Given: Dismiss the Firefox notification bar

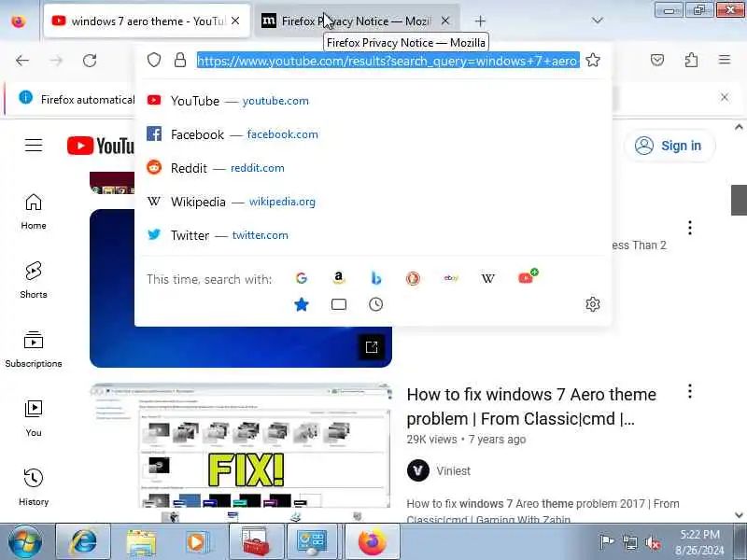Looking at the screenshot, I should point(725,98).
